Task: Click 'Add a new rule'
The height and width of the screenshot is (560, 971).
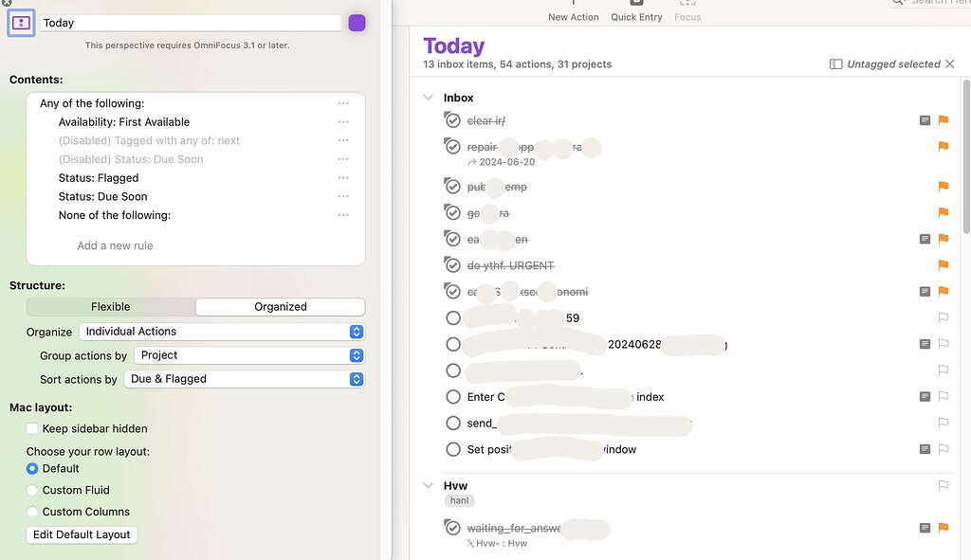Action: pyautogui.click(x=114, y=244)
